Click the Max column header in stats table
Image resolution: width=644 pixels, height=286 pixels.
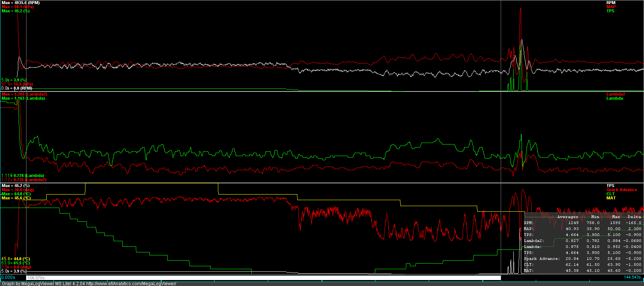[x=616, y=217]
